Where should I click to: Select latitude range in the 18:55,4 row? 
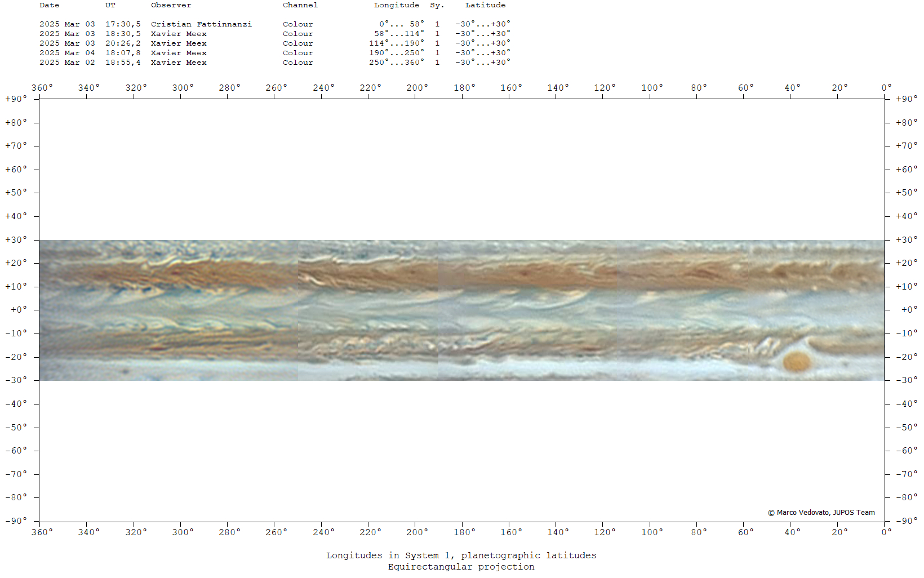tap(483, 63)
